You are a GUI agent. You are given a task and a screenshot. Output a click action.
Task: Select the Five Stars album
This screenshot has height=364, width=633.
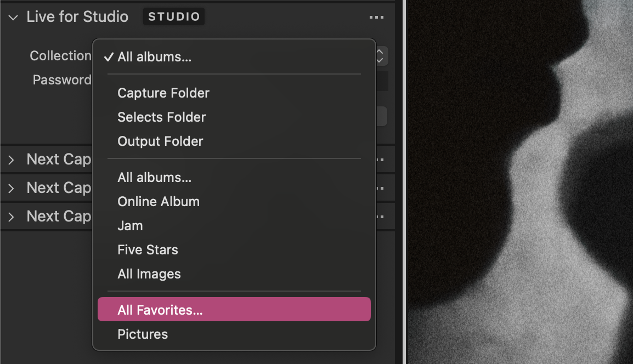pos(148,249)
